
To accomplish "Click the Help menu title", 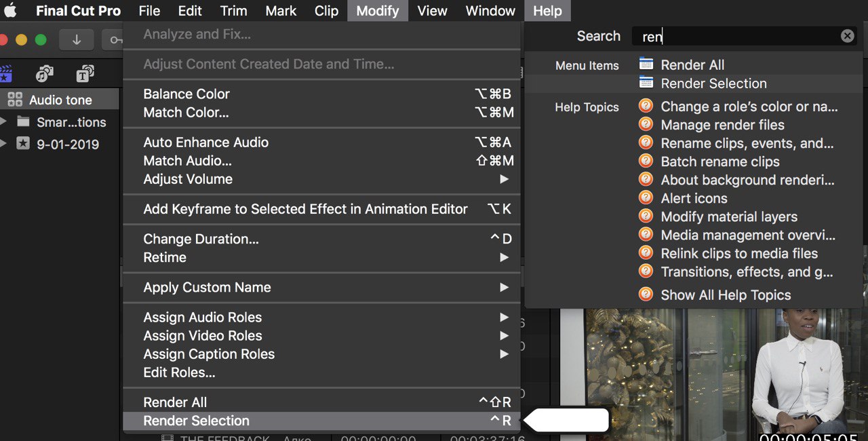I will point(547,11).
